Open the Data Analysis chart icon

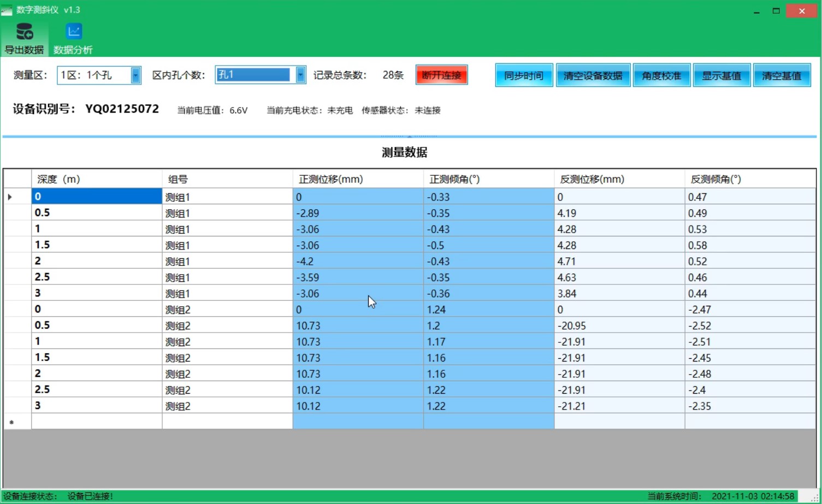point(74,32)
